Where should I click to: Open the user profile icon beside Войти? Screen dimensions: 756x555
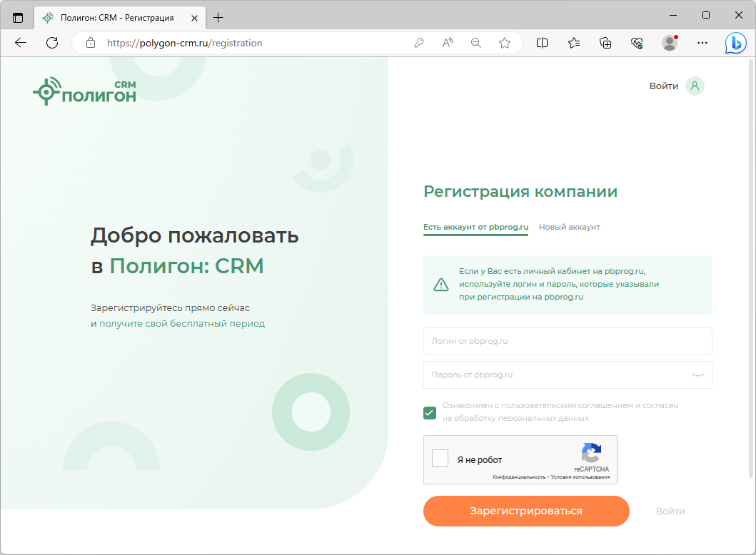tap(695, 86)
